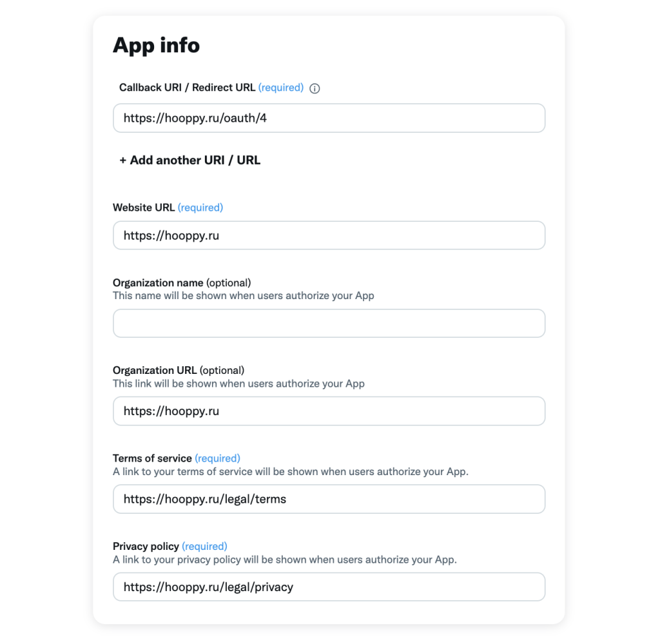Image resolution: width=660 pixels, height=644 pixels.
Task: Click "(required)" beside the Privacy policy label
Action: tap(204, 546)
